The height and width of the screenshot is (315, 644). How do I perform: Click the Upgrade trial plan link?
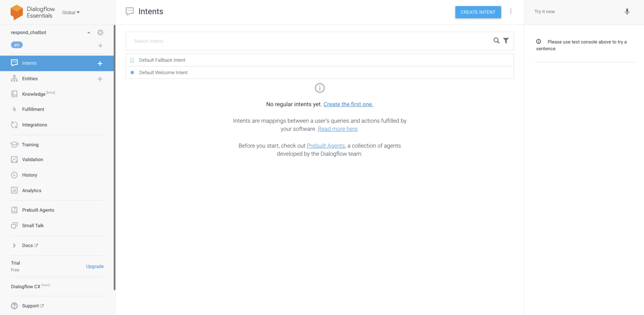pyautogui.click(x=95, y=266)
